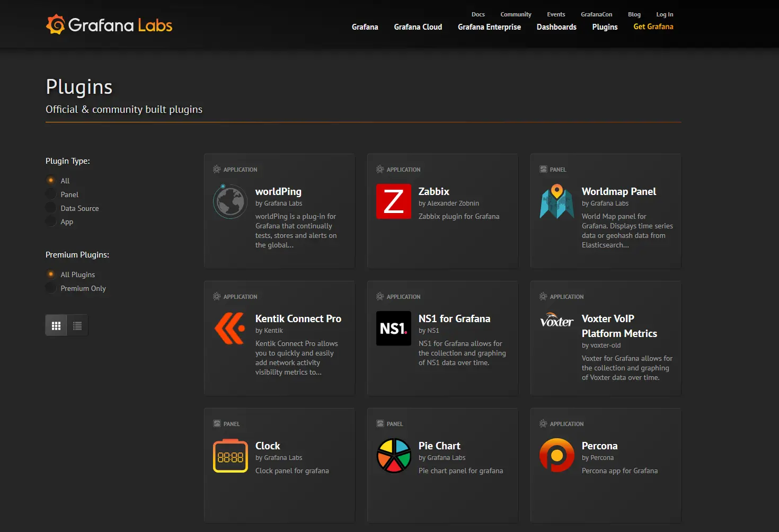779x532 pixels.
Task: Open the Events top link
Action: click(x=556, y=14)
